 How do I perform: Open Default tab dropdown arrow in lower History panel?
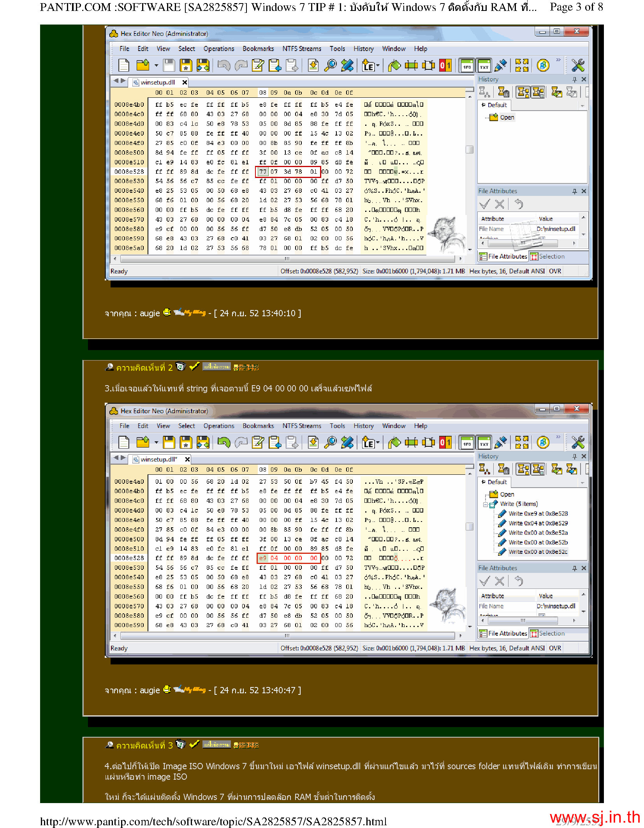(x=582, y=483)
